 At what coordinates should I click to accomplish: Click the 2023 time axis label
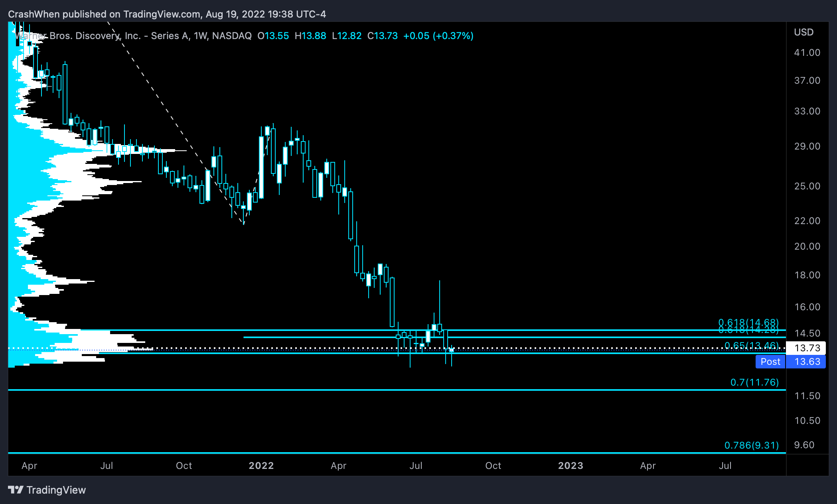[571, 466]
